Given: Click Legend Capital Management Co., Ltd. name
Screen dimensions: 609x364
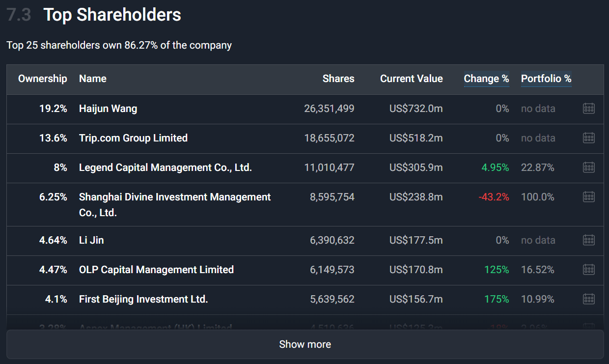Looking at the screenshot, I should pos(166,168).
